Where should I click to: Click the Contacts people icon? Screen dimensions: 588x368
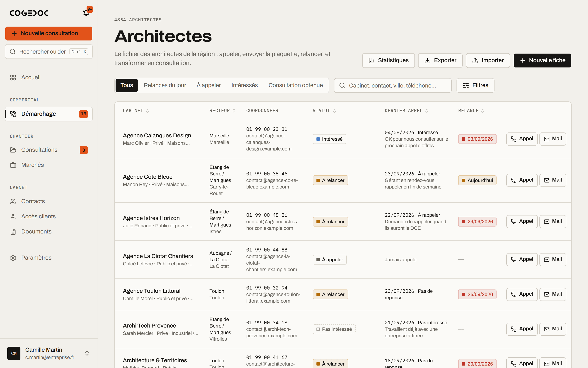click(13, 202)
